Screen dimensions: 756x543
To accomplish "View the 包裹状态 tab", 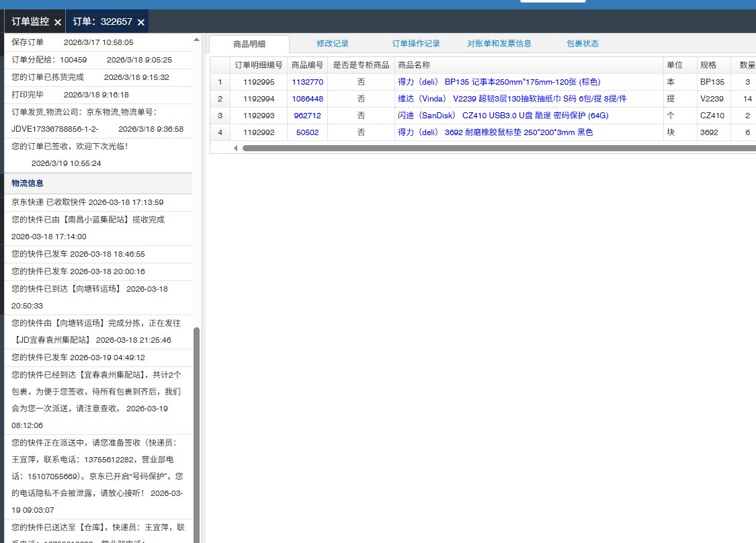I will 583,44.
